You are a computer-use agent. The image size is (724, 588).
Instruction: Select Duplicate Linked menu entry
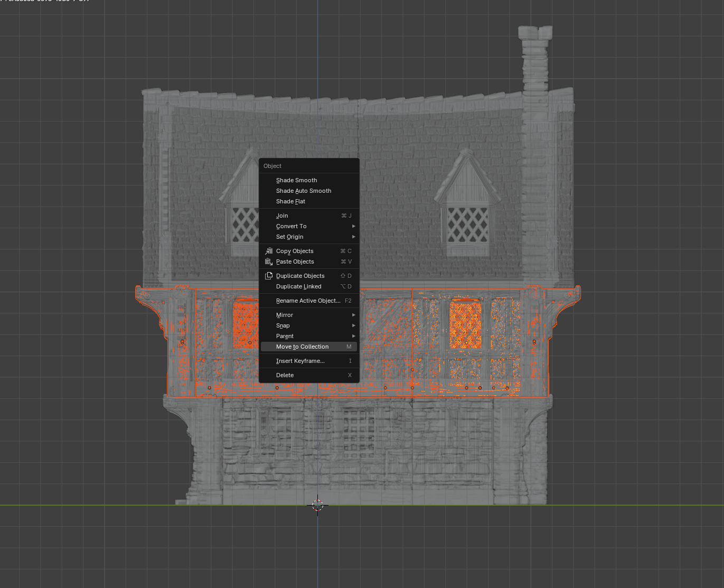pos(298,286)
